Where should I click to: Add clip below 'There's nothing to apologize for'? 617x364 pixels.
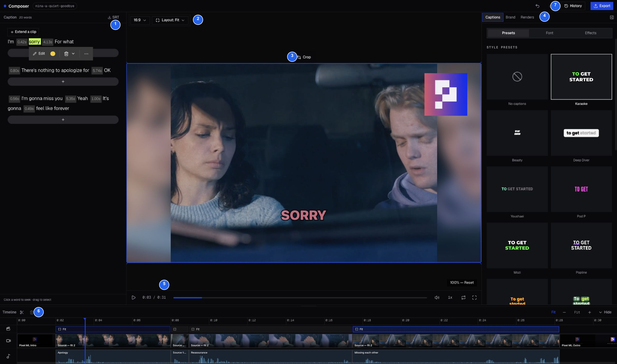pyautogui.click(x=63, y=82)
